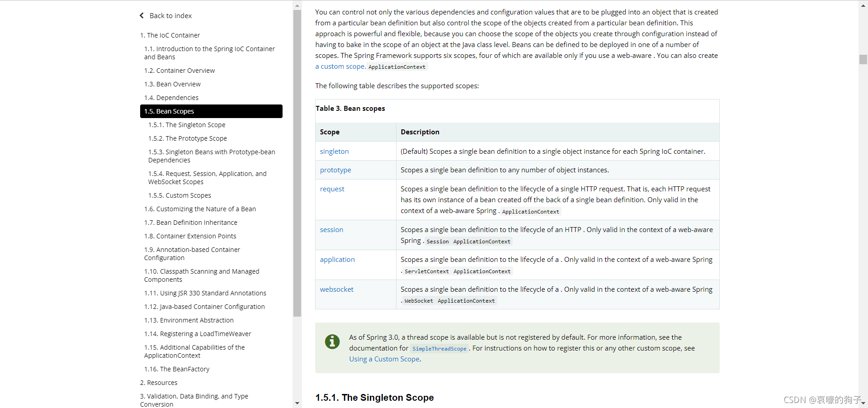Open 1.5.4 Request, Session, Application, WebSocket Scopes

coord(208,178)
